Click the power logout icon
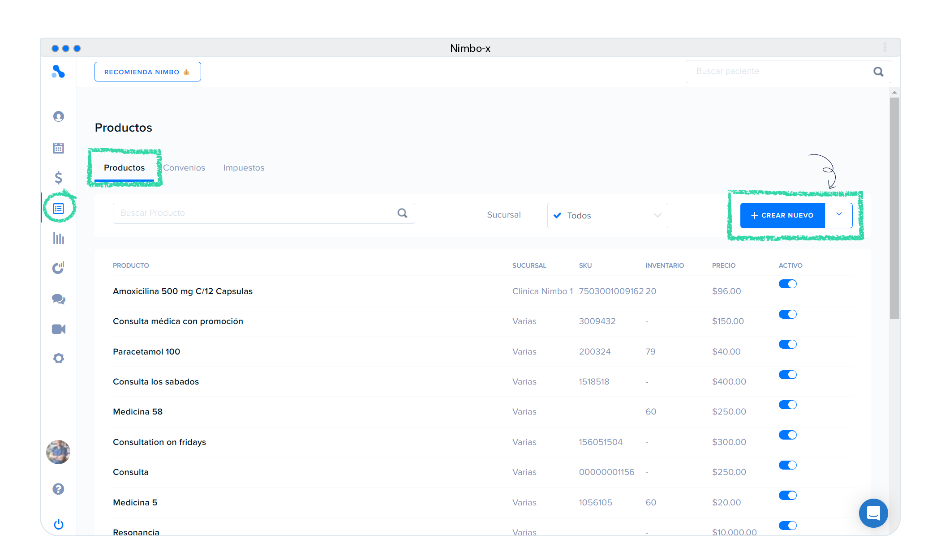This screenshot has height=560, width=941. tap(58, 524)
